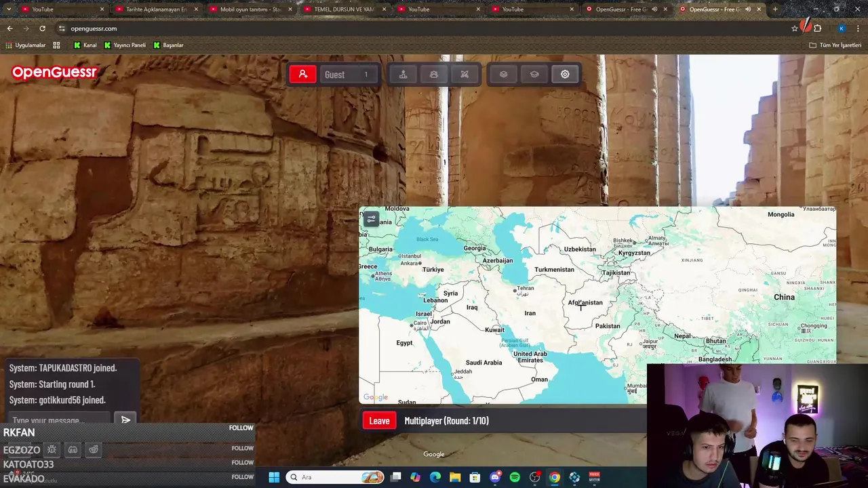This screenshot has width=868, height=488.
Task: Open the Windows Start menu
Action: click(x=274, y=477)
